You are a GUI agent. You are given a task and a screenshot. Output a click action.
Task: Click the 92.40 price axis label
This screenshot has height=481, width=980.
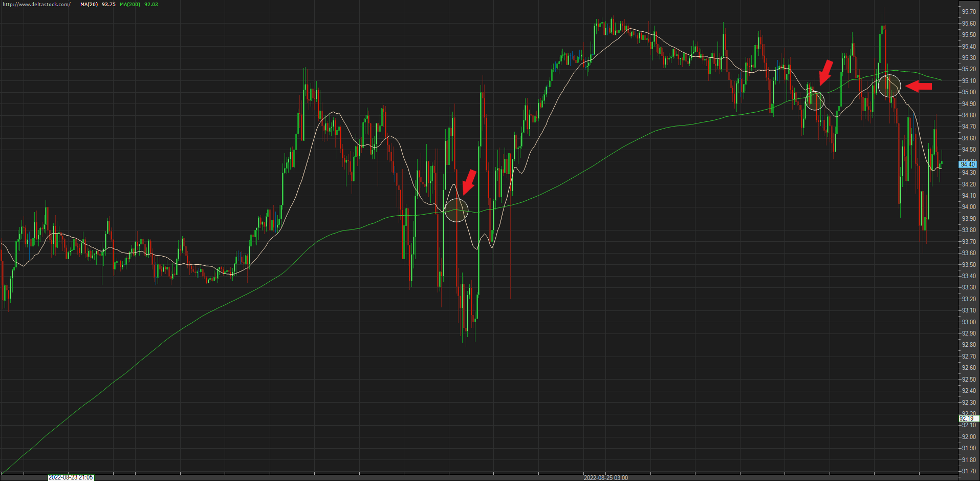point(968,391)
